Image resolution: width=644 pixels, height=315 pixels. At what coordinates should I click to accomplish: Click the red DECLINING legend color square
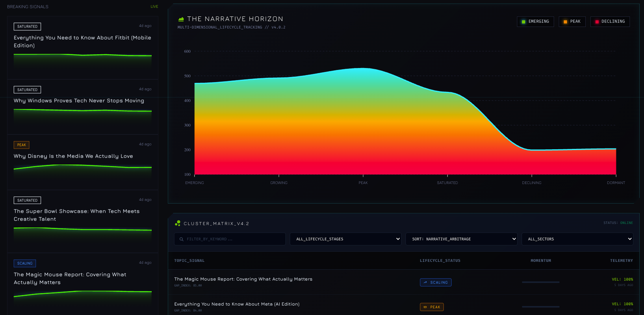597,22
